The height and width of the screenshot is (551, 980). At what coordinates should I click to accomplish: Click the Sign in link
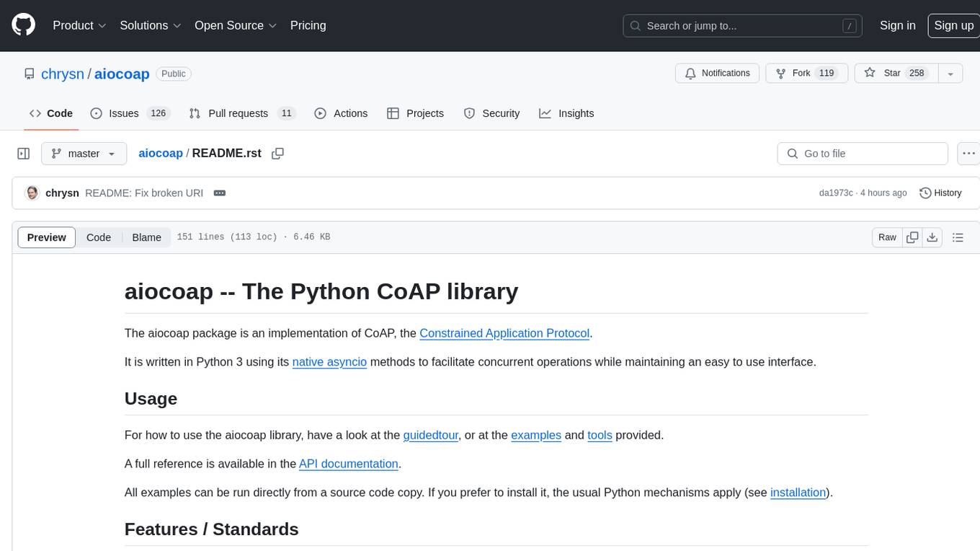[x=897, y=25]
